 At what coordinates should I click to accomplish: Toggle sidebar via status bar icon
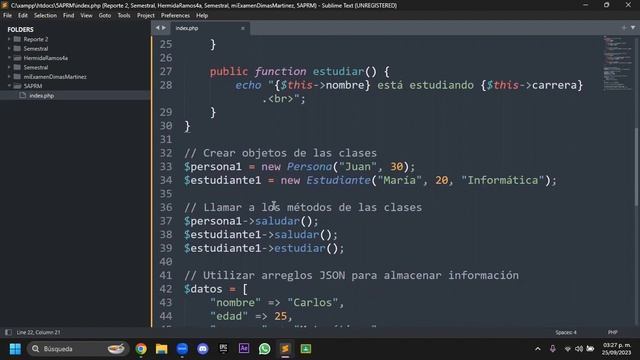[8, 332]
